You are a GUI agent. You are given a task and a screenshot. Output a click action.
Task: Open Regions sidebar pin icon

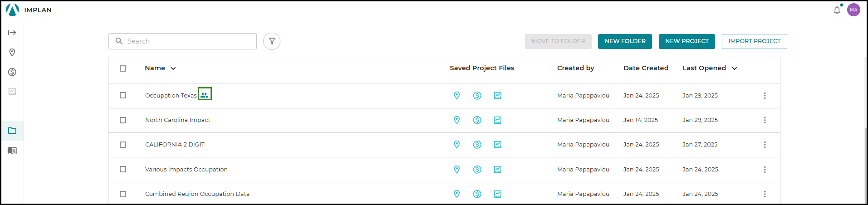(x=12, y=53)
